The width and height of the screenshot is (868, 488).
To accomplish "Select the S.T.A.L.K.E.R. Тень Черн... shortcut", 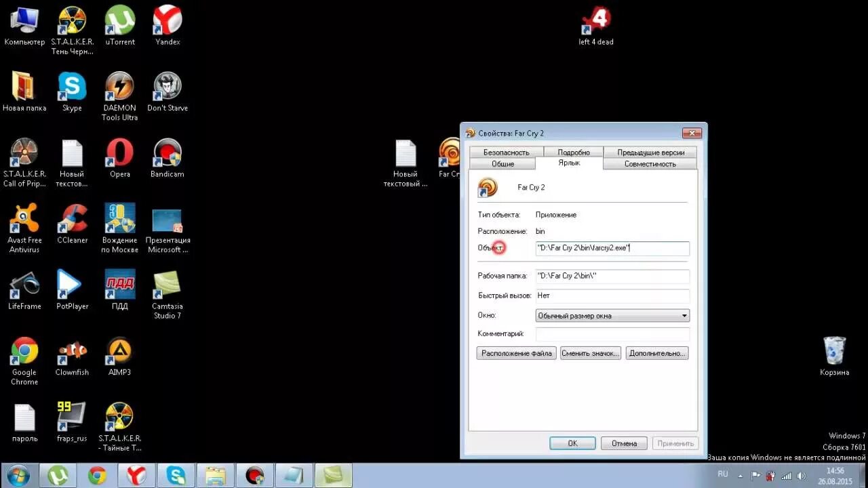I will point(73,31).
